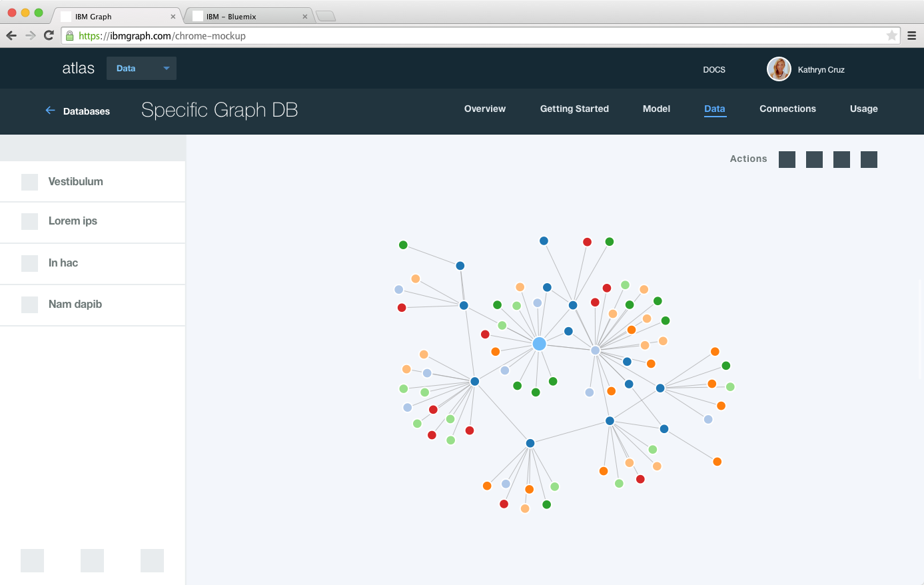This screenshot has width=924, height=585.
Task: Click the third Actions square icon
Action: click(x=841, y=159)
